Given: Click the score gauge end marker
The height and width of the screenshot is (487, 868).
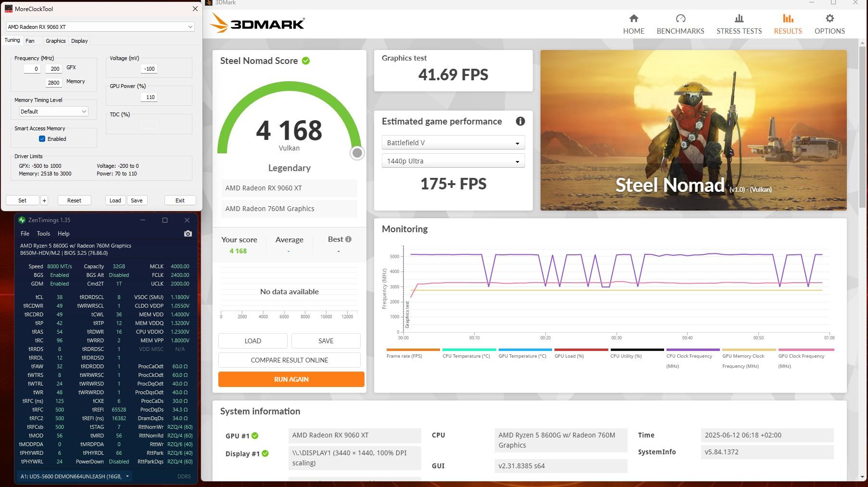Looking at the screenshot, I should (x=357, y=153).
